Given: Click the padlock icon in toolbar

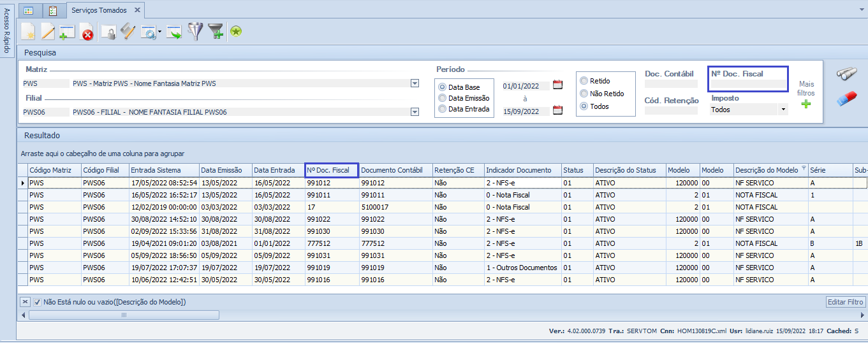Looking at the screenshot, I should [x=109, y=32].
